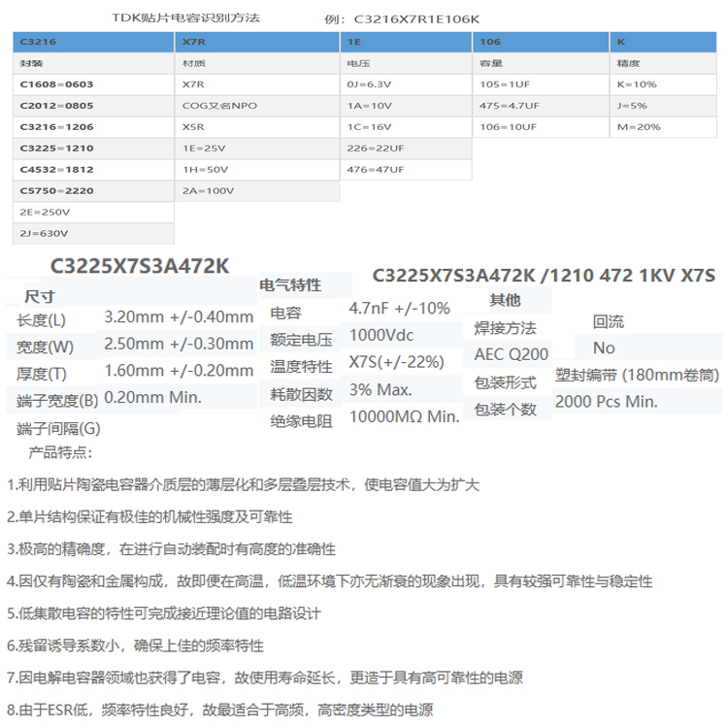The image size is (728, 728).
Task: Click the M=20% tolerance cell
Action: click(x=664, y=127)
